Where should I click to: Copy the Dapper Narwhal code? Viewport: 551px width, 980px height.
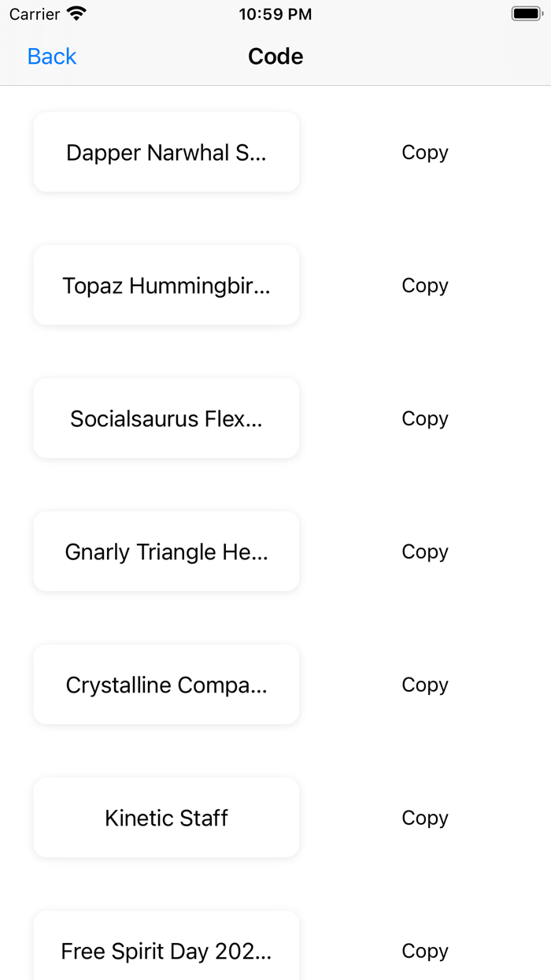[x=424, y=152]
